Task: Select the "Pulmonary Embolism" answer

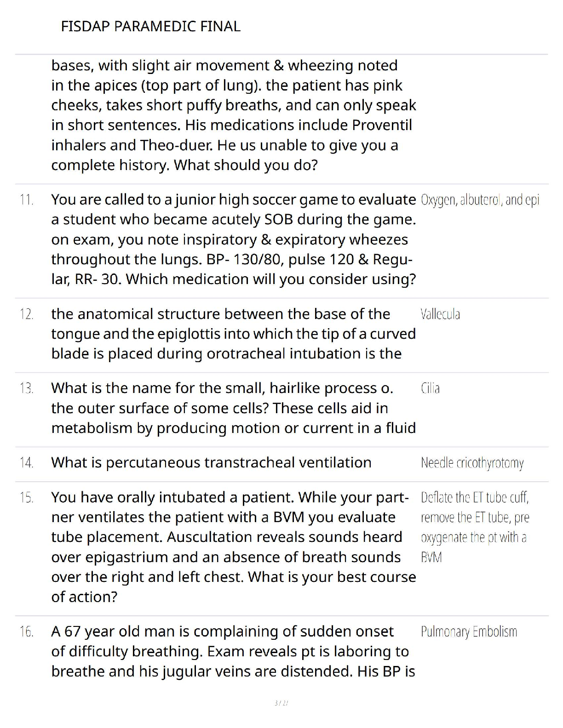Action: [x=469, y=632]
